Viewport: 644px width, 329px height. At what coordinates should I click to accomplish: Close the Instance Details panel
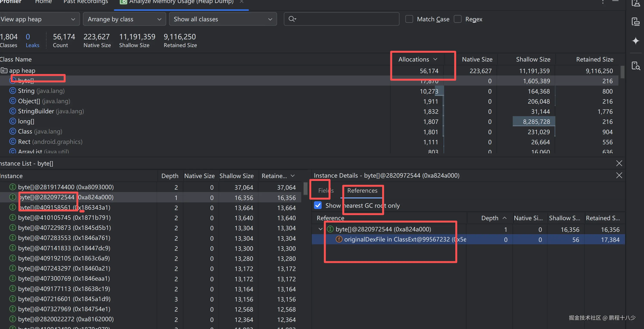click(x=619, y=175)
